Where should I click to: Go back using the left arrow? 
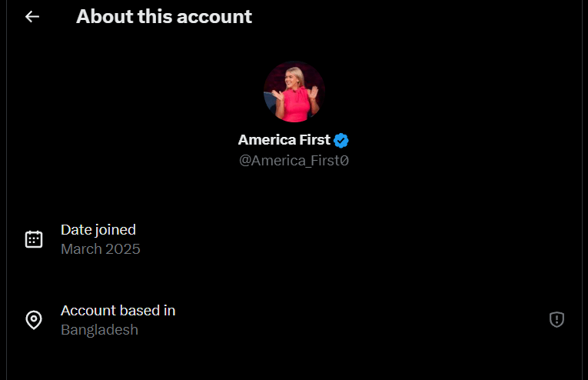coord(32,16)
